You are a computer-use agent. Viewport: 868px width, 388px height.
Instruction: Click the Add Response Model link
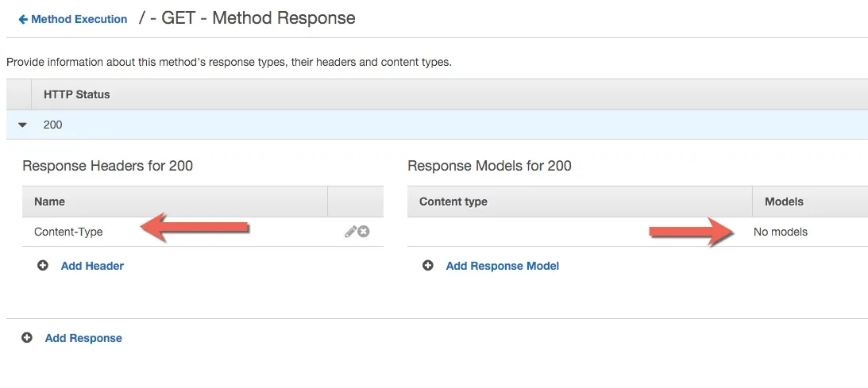point(502,266)
